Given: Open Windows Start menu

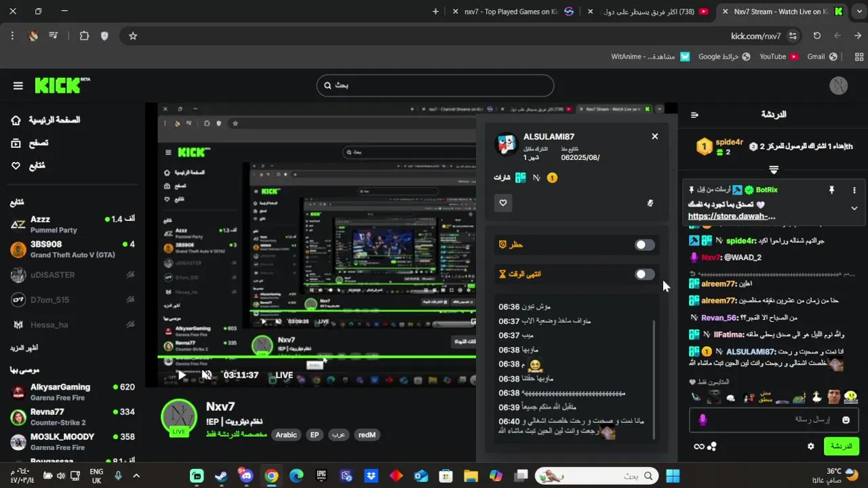Looking at the screenshot, I should 673,476.
